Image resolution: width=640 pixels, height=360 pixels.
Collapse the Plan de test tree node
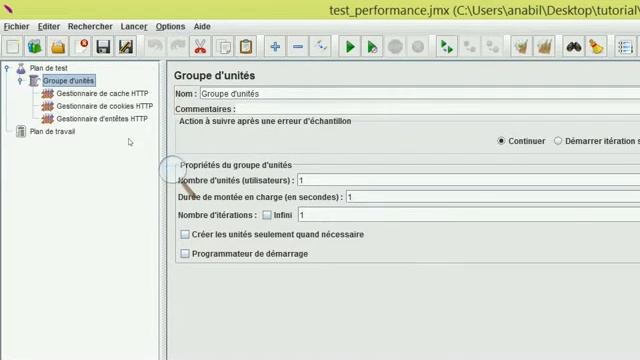click(7, 68)
